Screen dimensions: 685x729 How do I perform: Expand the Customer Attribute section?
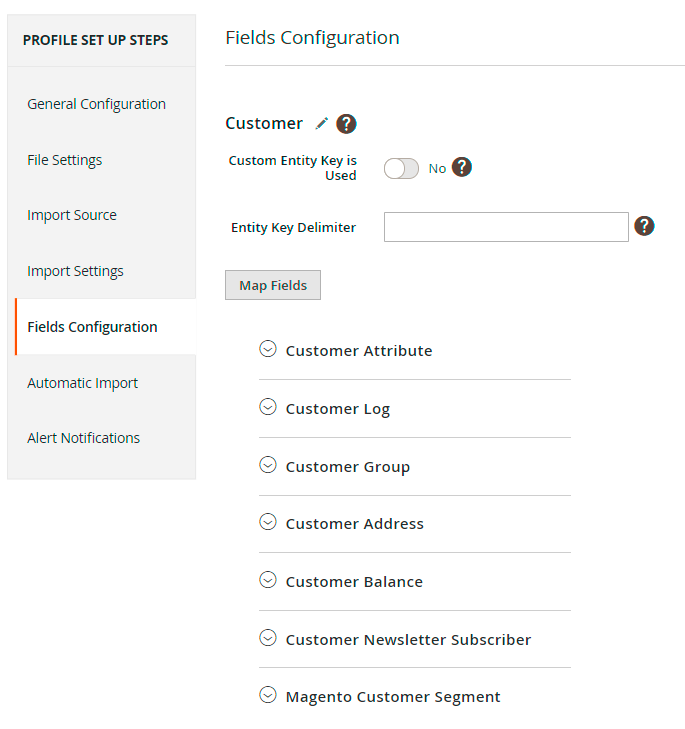[x=358, y=351]
